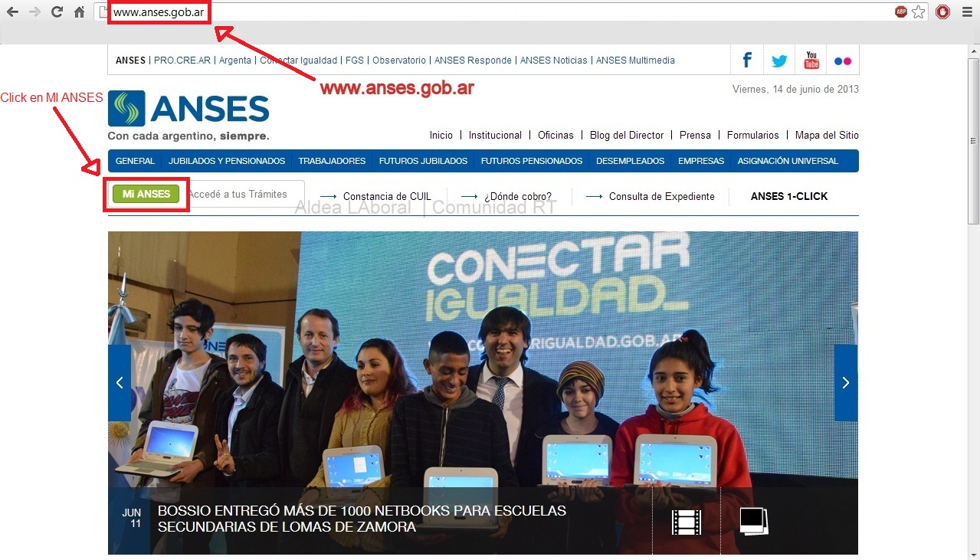The width and height of the screenshot is (980, 560).
Task: Open the ANSES Multimedia link
Action: tap(635, 61)
